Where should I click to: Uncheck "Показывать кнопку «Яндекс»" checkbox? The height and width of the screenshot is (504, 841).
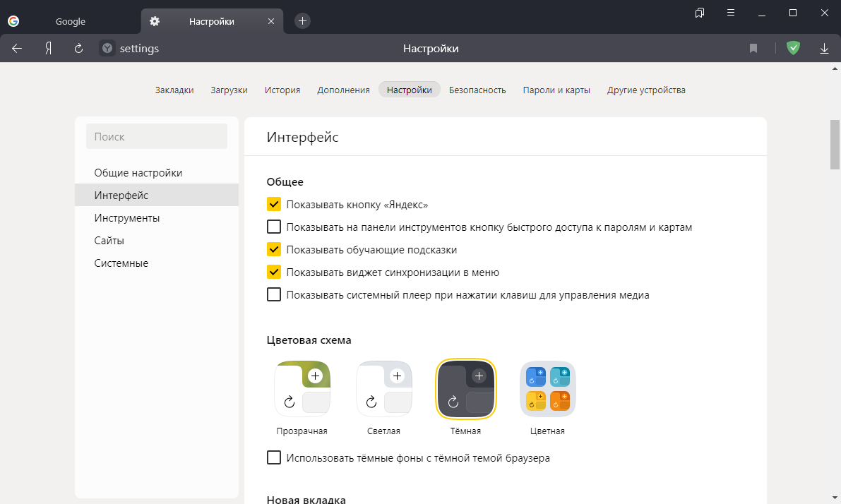pyautogui.click(x=274, y=205)
